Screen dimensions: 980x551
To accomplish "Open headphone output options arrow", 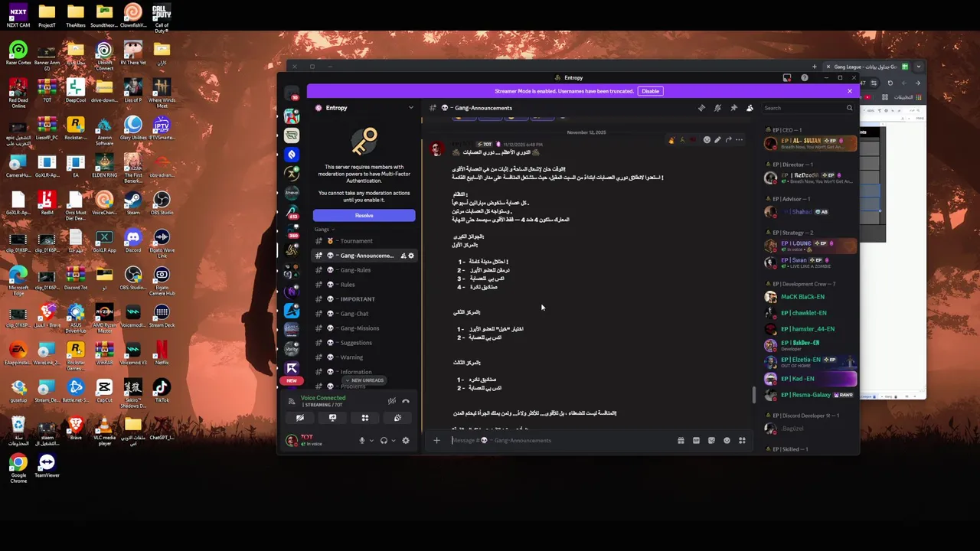I will (x=393, y=441).
